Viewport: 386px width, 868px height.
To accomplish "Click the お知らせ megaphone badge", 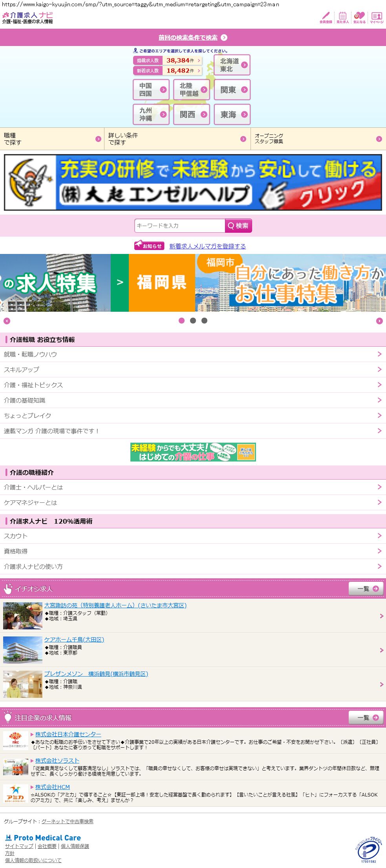I will click(x=149, y=245).
